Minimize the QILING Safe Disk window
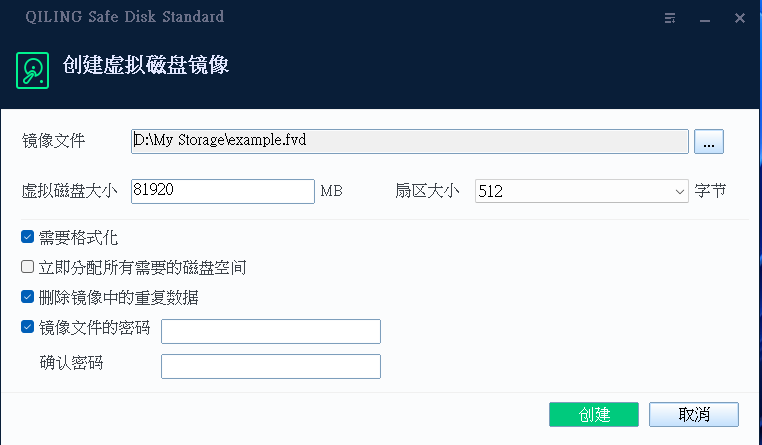This screenshot has height=445, width=762. (705, 18)
